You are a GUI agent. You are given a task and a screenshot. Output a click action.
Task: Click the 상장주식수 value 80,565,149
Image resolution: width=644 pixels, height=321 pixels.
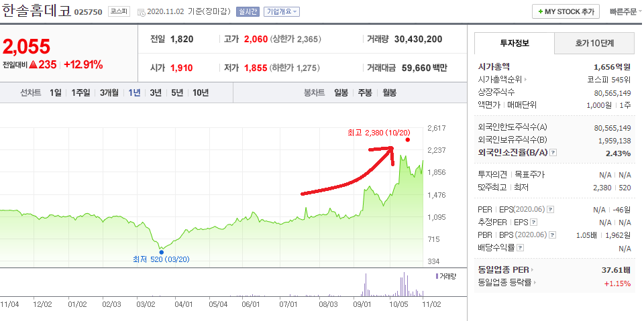(x=612, y=92)
